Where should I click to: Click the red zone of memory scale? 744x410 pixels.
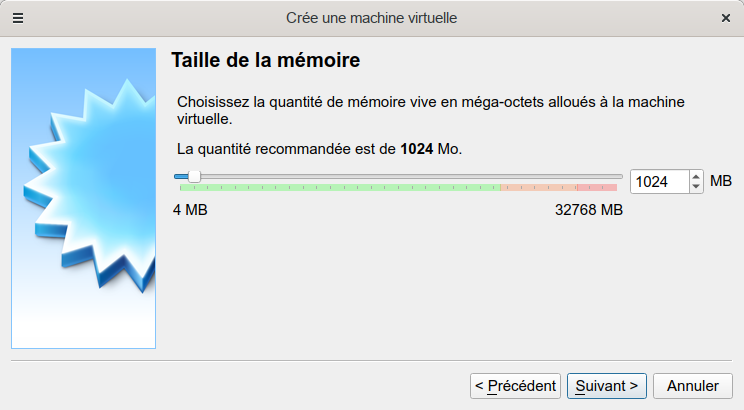pyautogui.click(x=596, y=187)
